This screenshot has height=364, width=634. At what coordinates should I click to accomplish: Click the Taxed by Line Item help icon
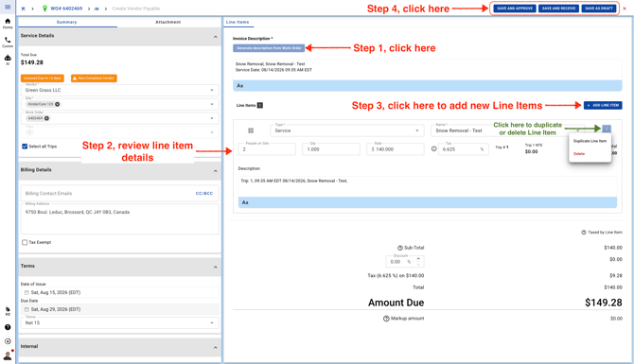coord(584,233)
